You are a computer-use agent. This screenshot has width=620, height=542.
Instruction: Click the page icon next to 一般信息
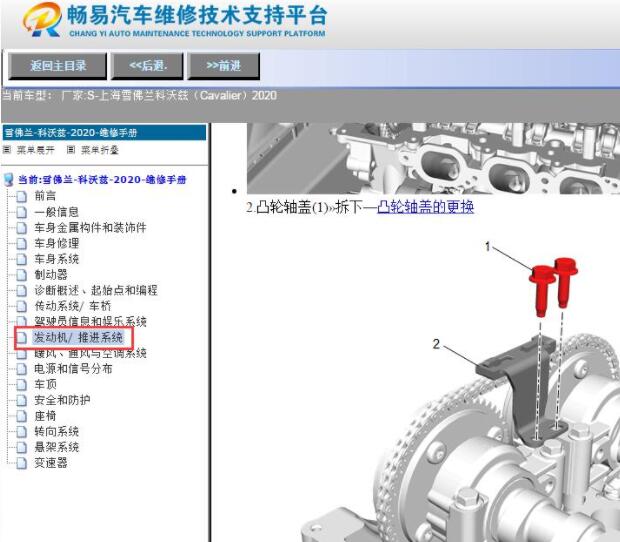(21, 212)
